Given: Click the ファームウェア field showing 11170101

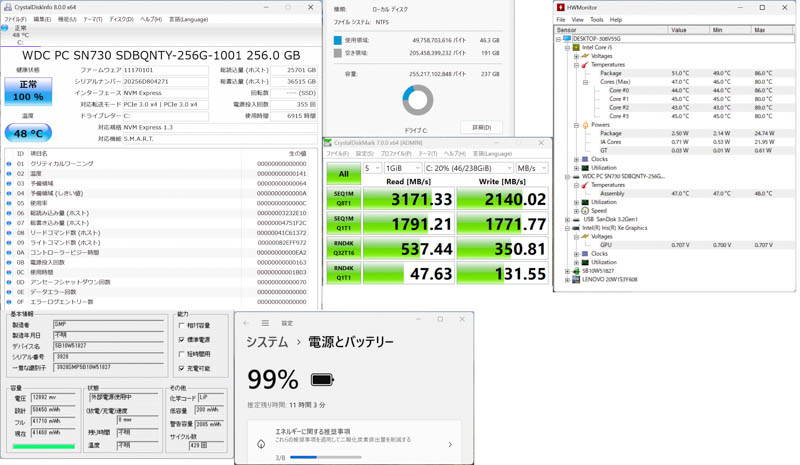Looking at the screenshot, I should coord(165,70).
